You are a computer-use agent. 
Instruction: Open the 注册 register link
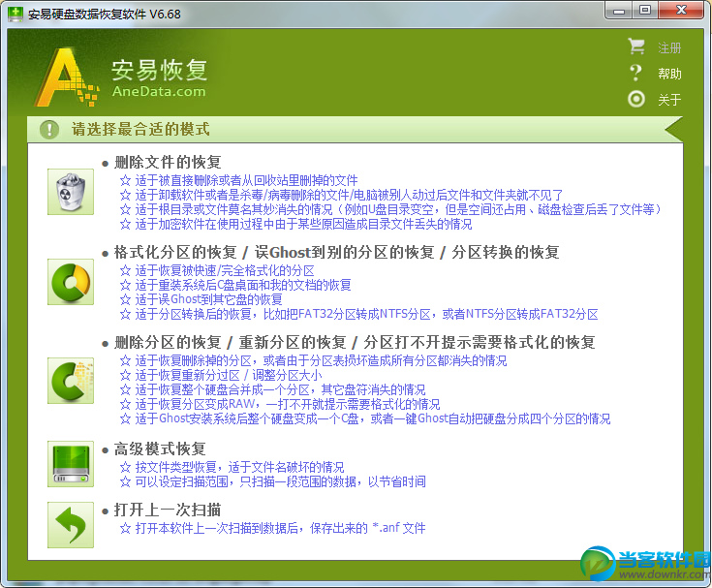[669, 47]
